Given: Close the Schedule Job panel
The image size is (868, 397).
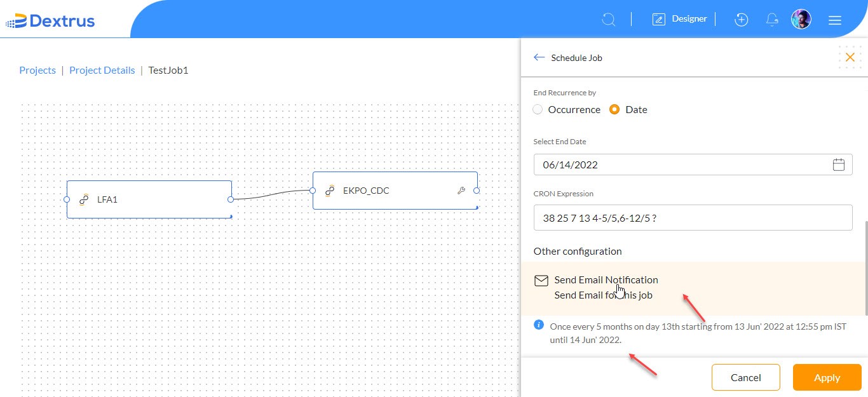Looking at the screenshot, I should [850, 57].
